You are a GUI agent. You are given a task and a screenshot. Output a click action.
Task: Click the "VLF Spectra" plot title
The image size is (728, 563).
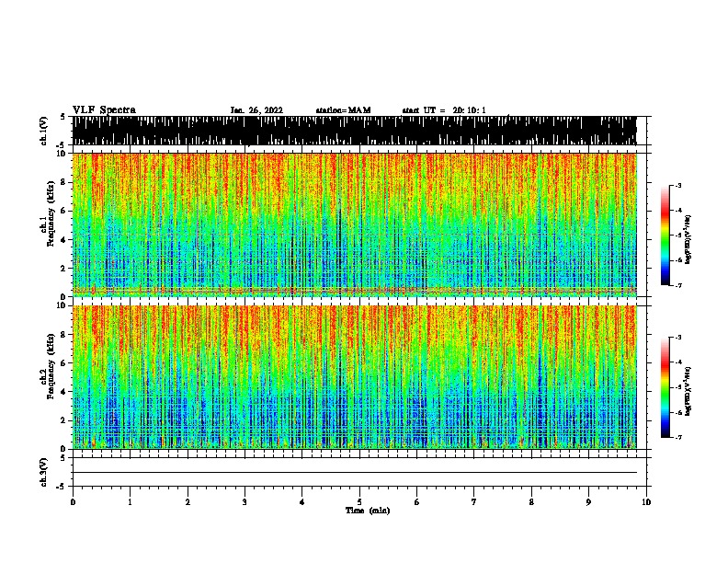104,110
